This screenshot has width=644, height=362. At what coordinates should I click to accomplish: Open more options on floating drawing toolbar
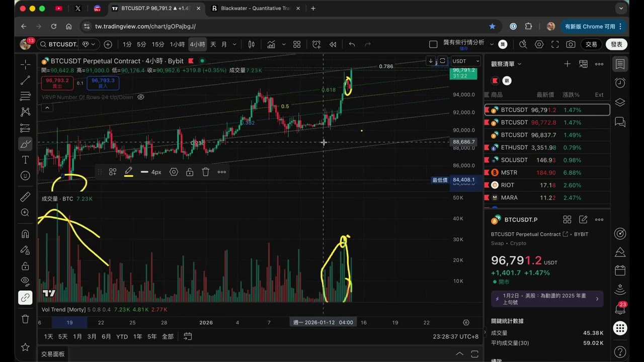222,172
